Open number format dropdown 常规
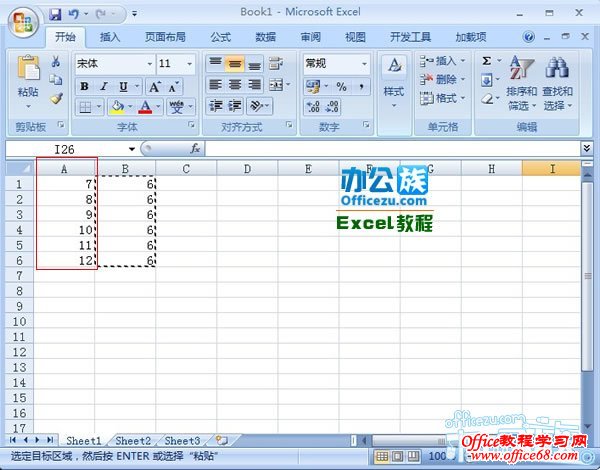 click(x=364, y=64)
